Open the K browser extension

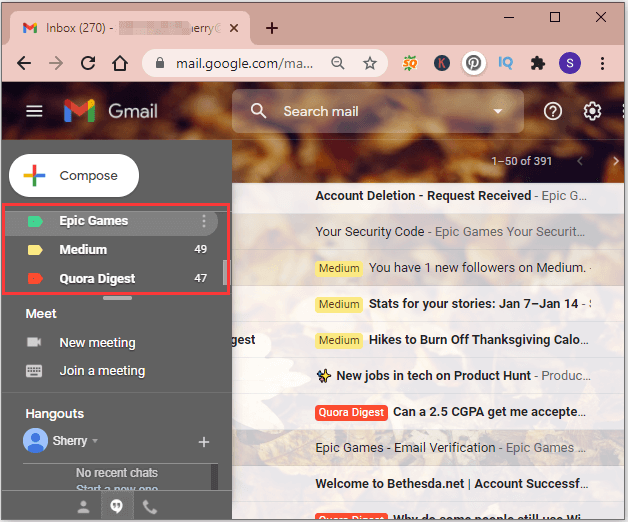pos(442,63)
